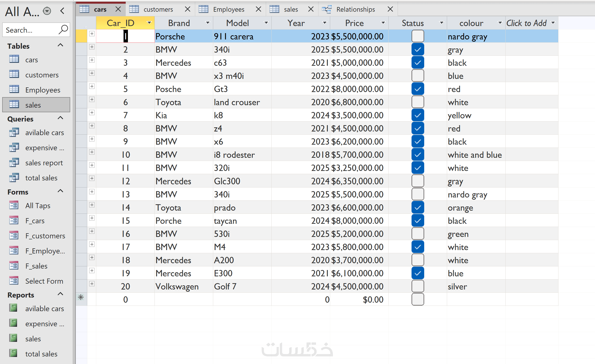
Task: Open the 'sales report' query icon
Action: click(x=14, y=163)
